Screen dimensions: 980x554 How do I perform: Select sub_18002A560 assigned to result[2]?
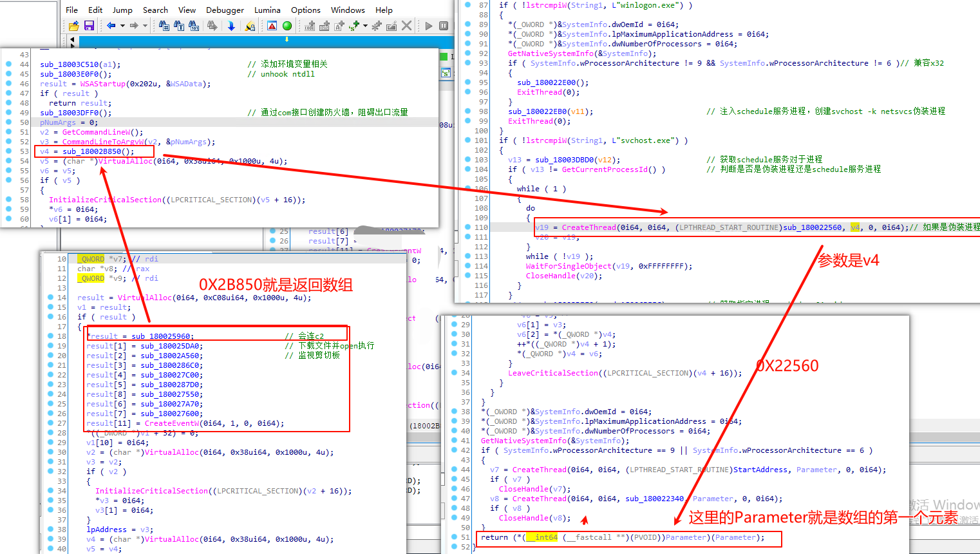[170, 356]
